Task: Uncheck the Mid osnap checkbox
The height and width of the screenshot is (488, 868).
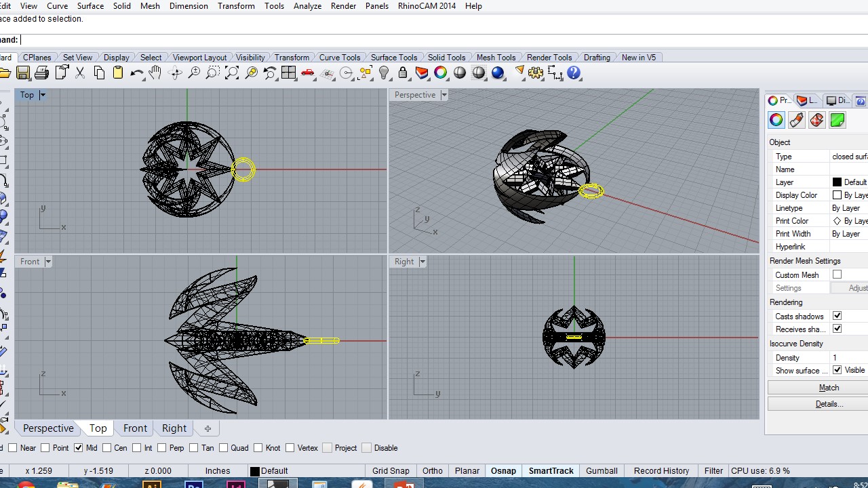Action: pyautogui.click(x=78, y=448)
